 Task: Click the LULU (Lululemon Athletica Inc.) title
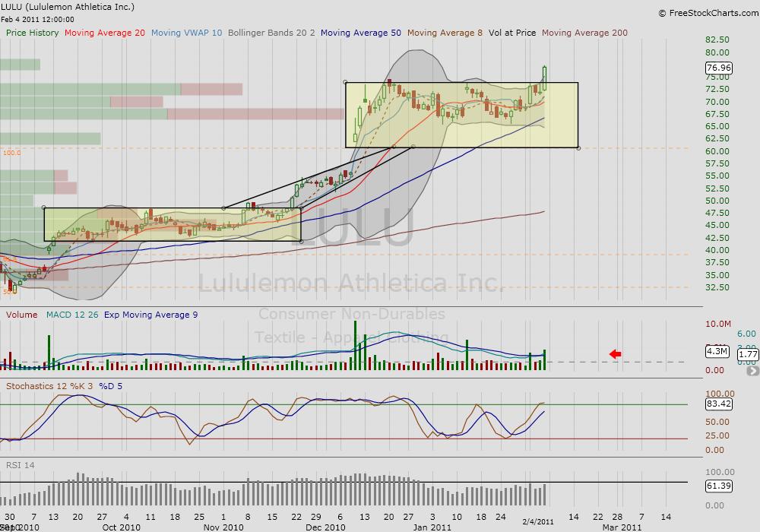[68, 7]
